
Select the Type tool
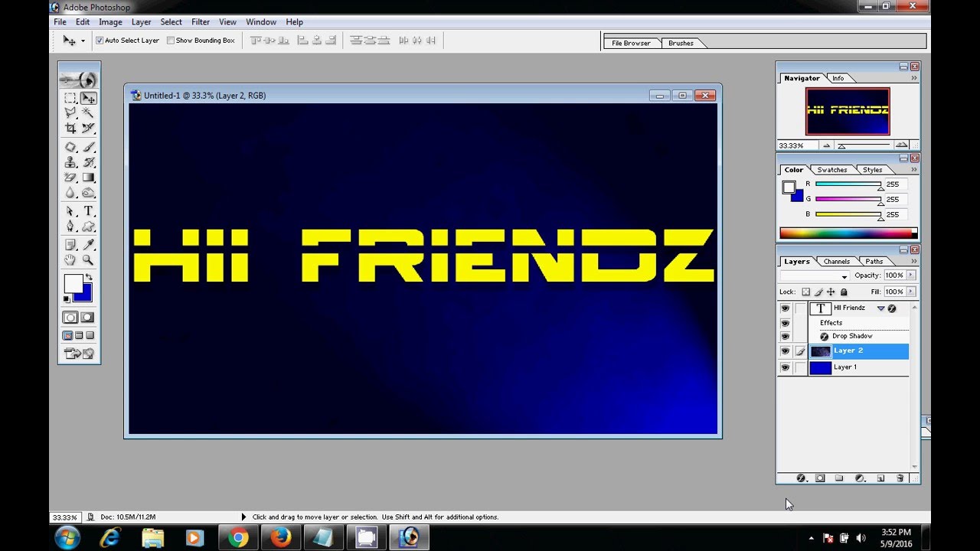(x=89, y=211)
